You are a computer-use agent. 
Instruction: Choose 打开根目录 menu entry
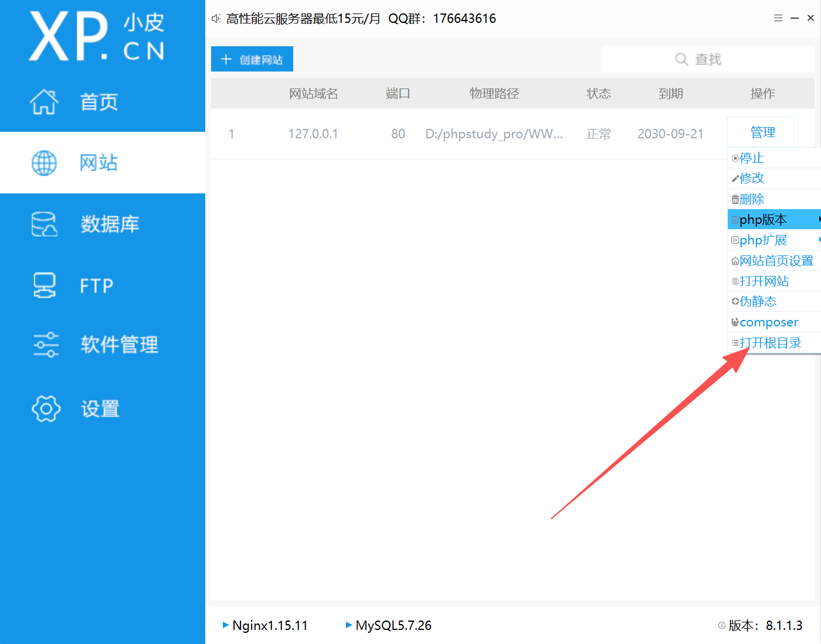click(774, 343)
